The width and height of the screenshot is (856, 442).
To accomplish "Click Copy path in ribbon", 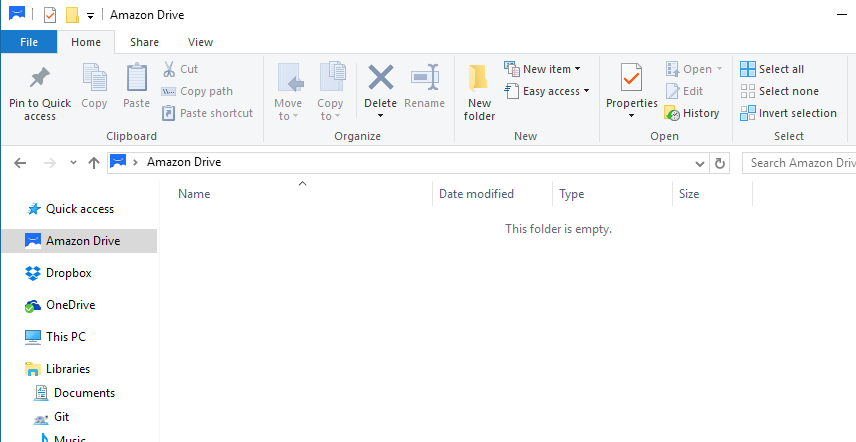I will point(198,92).
